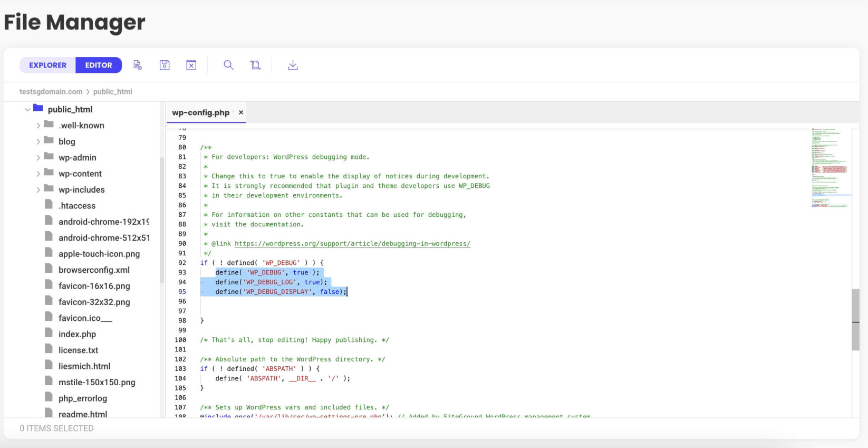868x448 pixels.
Task: Expand the wp-content folder
Action: (38, 174)
